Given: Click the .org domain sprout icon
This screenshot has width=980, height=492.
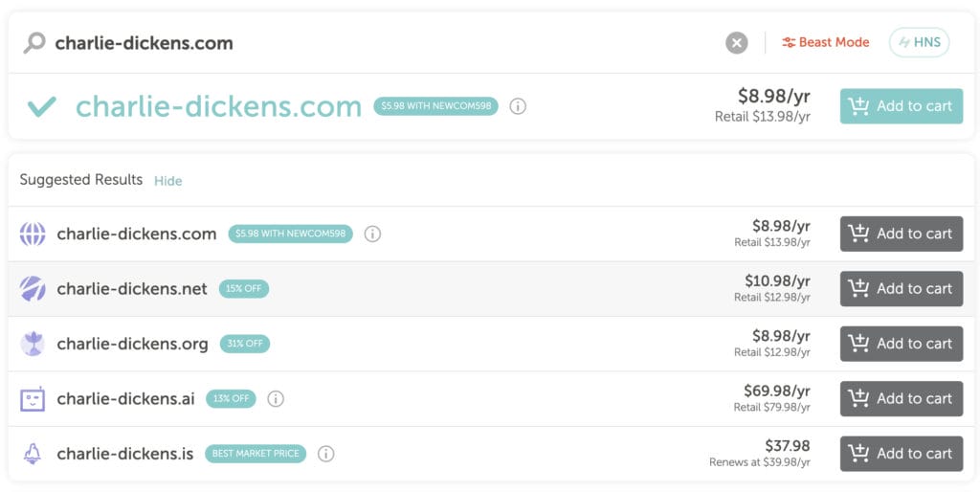Looking at the screenshot, I should tap(33, 344).
